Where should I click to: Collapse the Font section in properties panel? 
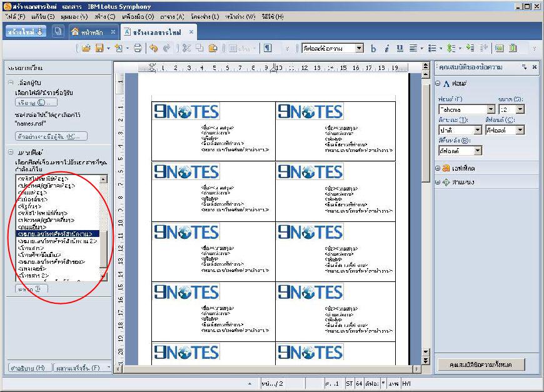click(438, 83)
